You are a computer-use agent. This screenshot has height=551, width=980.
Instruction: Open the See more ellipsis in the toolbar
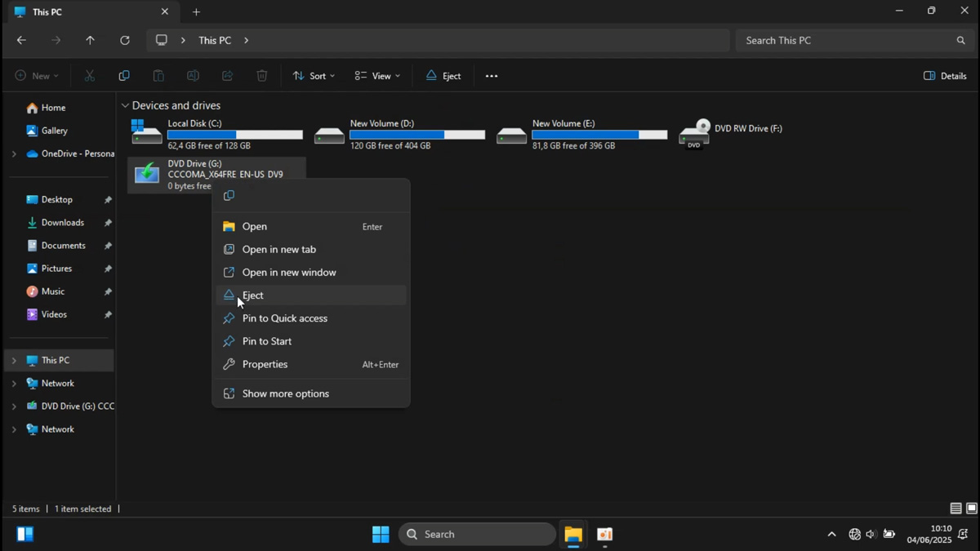(x=491, y=75)
